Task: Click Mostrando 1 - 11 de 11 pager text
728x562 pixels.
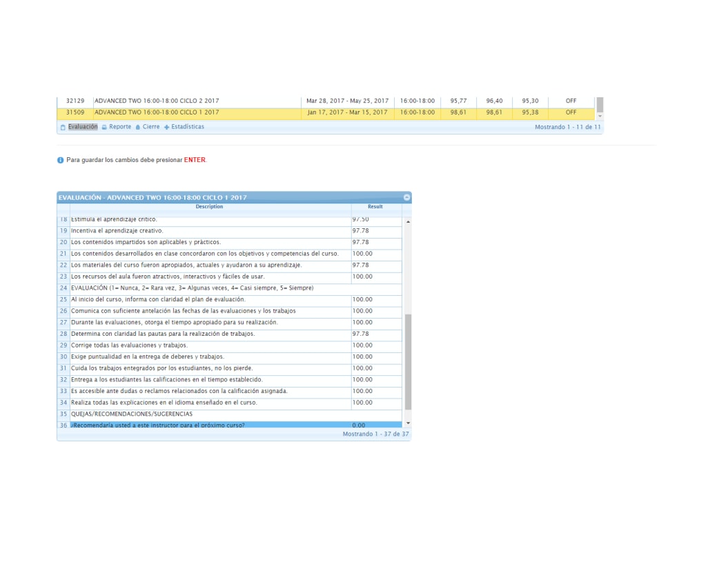Action: pyautogui.click(x=567, y=127)
